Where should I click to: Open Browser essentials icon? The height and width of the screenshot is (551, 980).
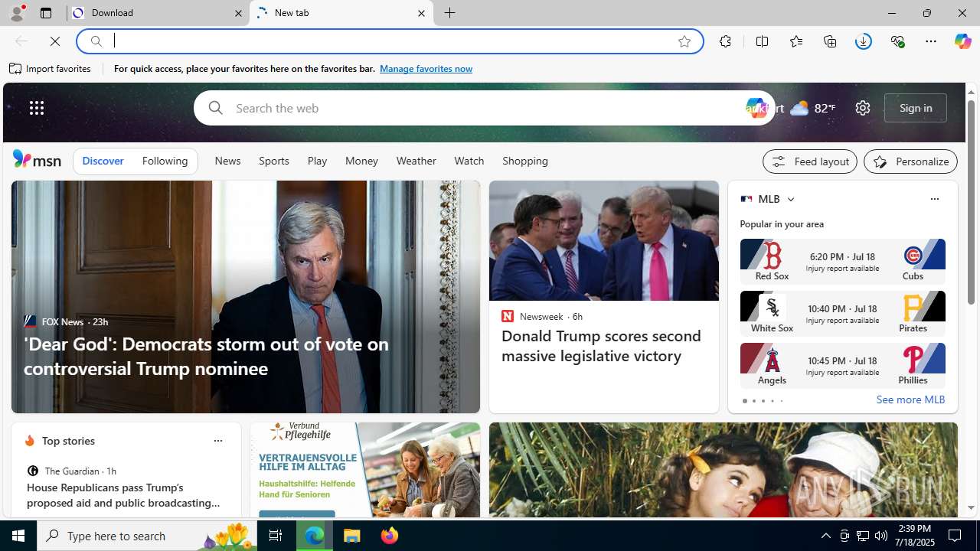tap(897, 41)
